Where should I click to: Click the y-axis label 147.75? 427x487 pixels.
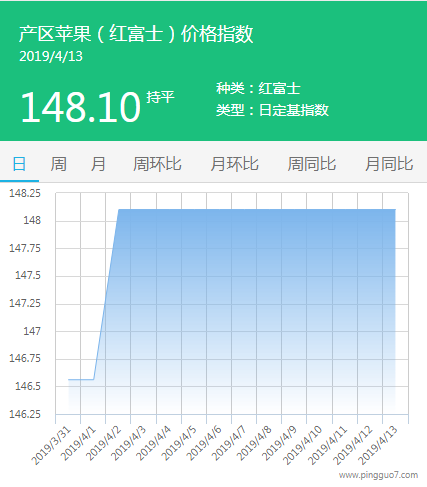point(25,248)
